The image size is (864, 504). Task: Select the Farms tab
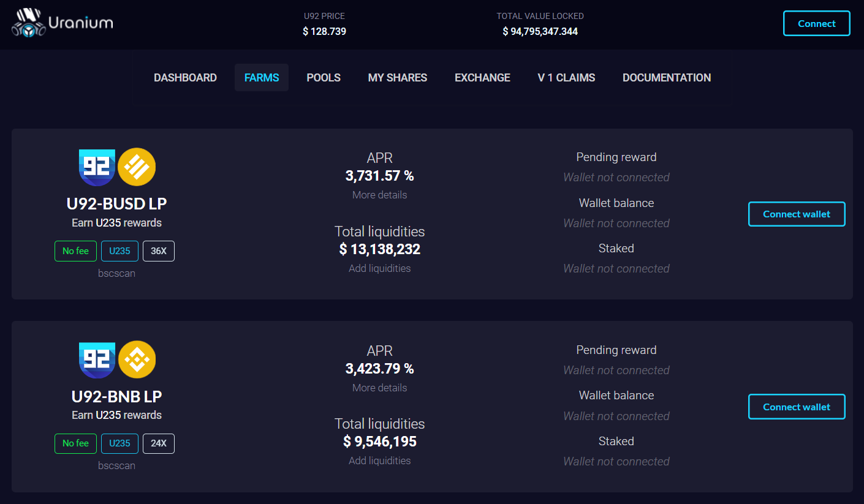tap(262, 78)
